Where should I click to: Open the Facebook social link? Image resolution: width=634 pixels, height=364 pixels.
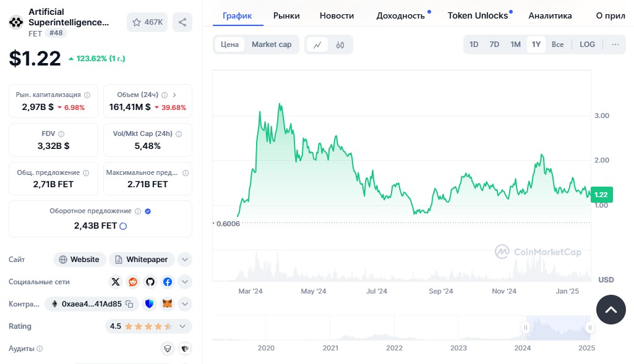168,282
